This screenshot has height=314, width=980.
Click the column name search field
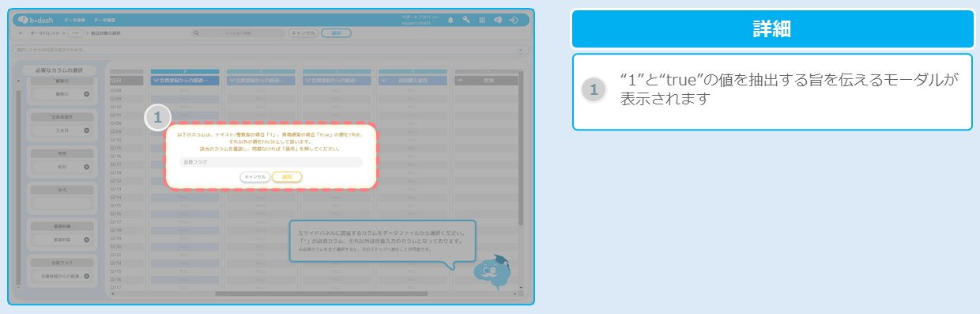238,33
